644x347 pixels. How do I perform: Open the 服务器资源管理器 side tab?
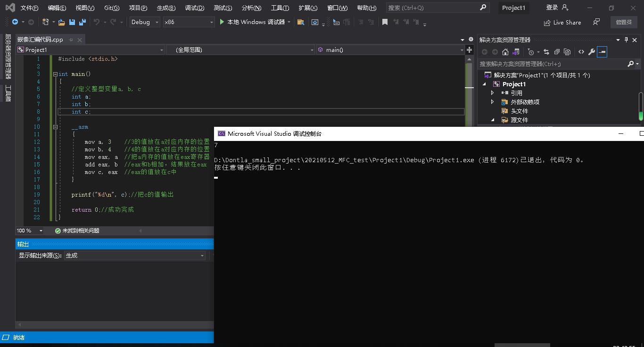[x=8, y=56]
